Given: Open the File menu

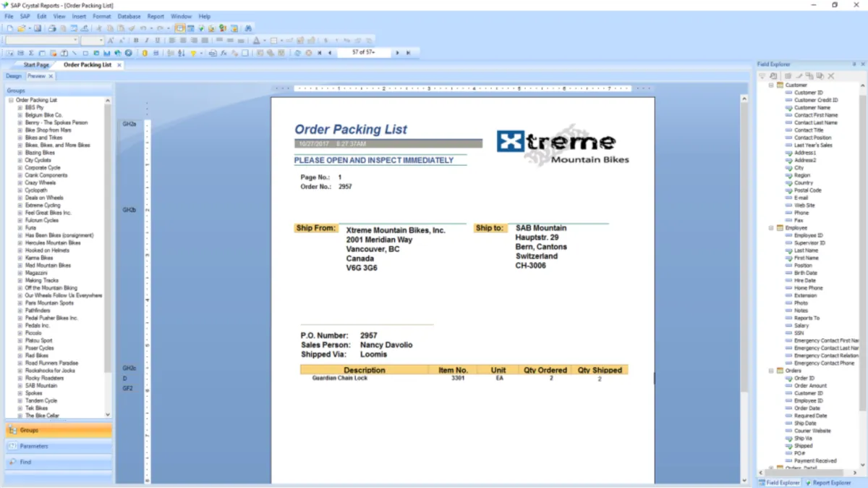Looking at the screenshot, I should [9, 16].
